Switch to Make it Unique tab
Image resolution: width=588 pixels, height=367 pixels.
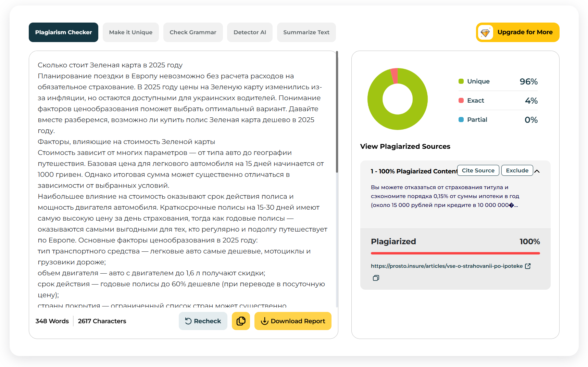pos(131,32)
